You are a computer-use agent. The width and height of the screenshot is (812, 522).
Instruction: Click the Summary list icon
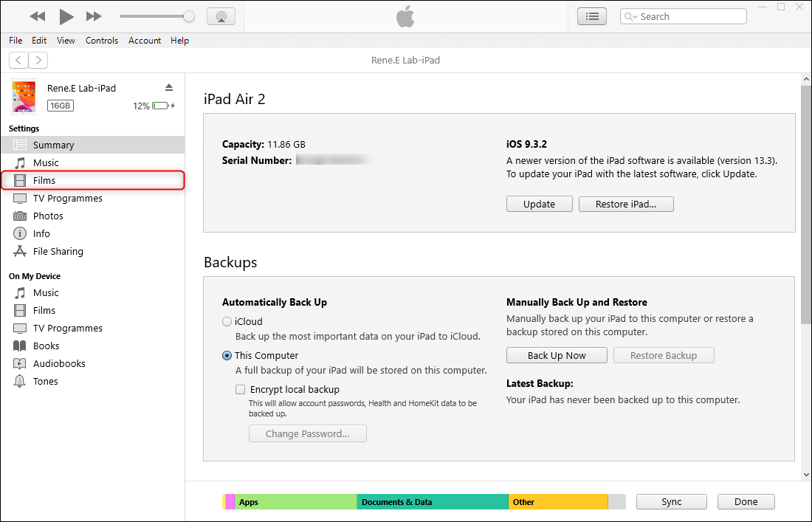click(x=20, y=145)
